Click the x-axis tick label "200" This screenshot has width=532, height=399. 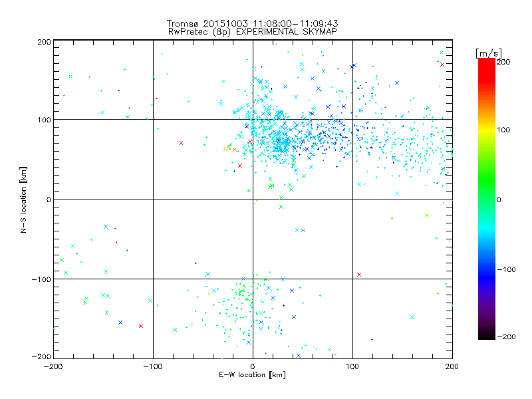point(452,366)
